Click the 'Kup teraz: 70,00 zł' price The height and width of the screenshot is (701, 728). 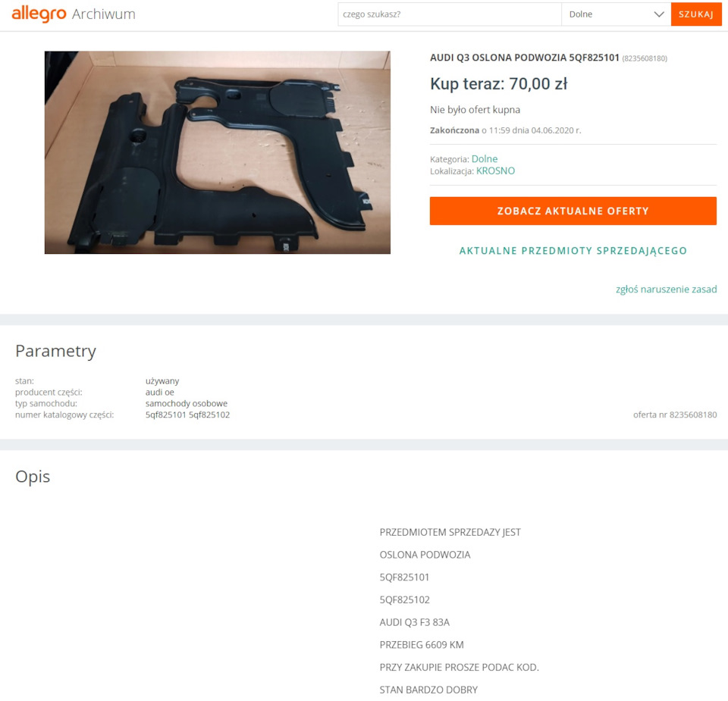pyautogui.click(x=499, y=84)
